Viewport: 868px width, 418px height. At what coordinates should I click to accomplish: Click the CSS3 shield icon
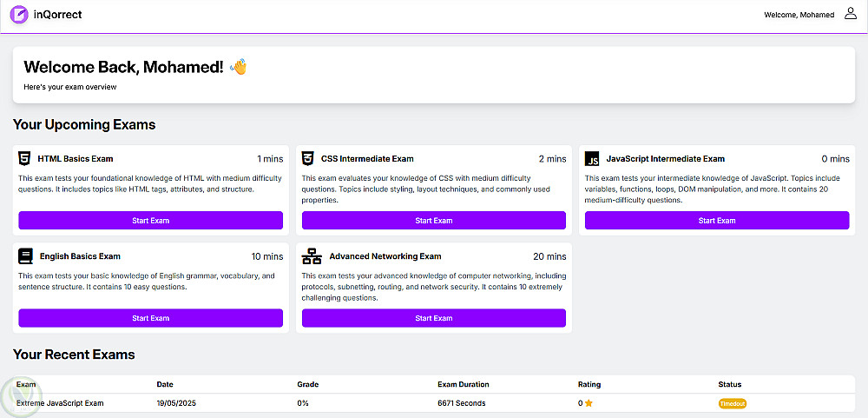[x=308, y=158]
